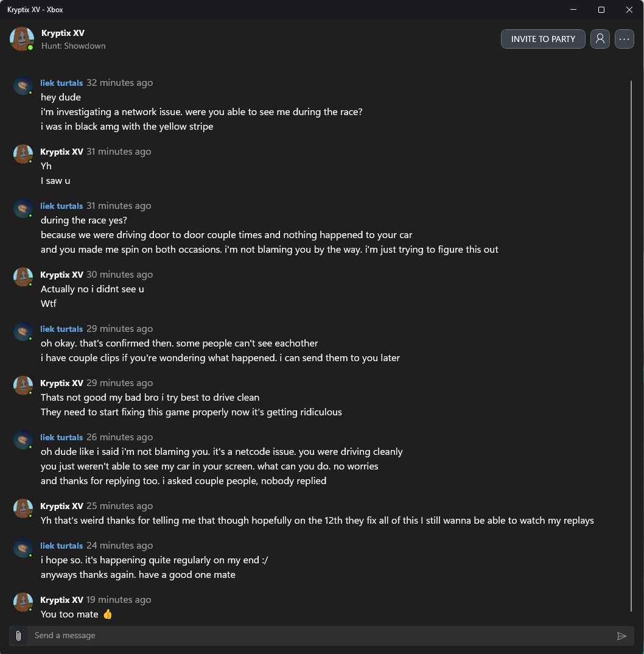This screenshot has height=654, width=644.
Task: Click Kryptix XV avatar beside 'You too mate'
Action: [23, 603]
